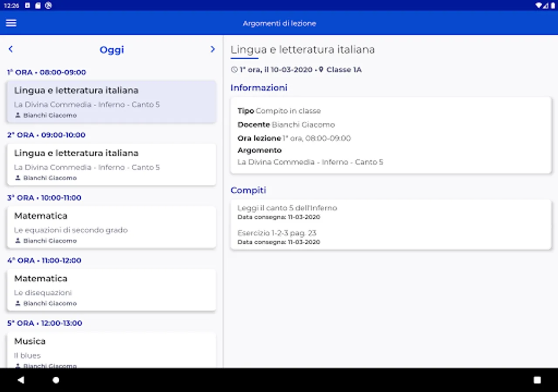Open the hamburger navigation menu

pos(11,23)
